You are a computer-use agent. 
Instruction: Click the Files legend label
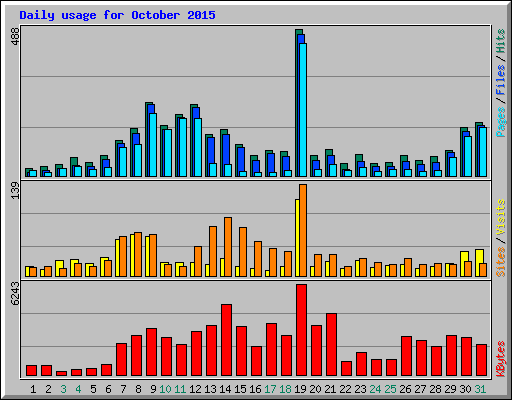coord(501,79)
